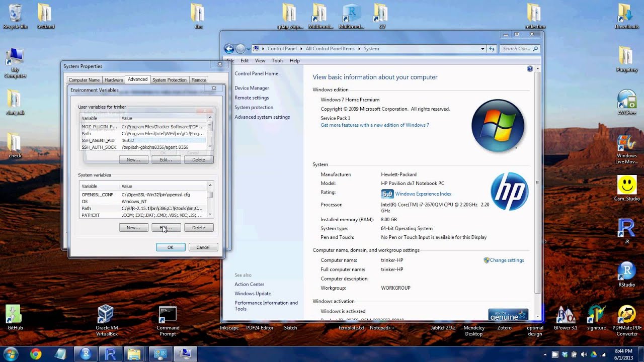Switch to the Remote tab
This screenshot has height=362, width=644.
pos(199,80)
